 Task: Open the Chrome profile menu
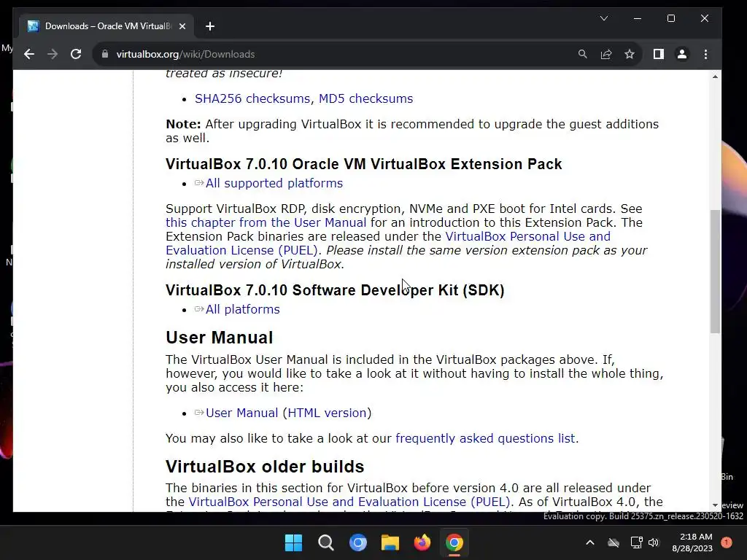pyautogui.click(x=682, y=54)
